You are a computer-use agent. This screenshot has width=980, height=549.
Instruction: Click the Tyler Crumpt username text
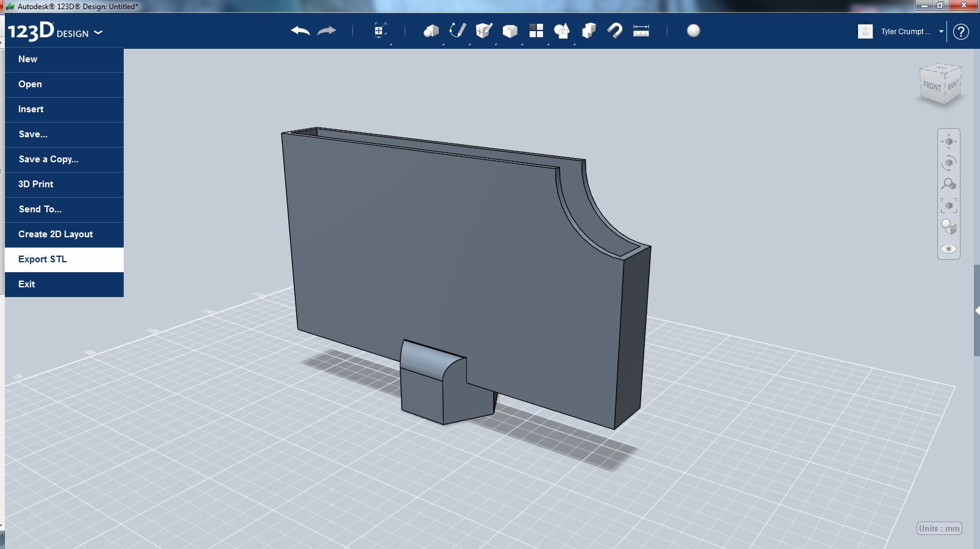(905, 32)
